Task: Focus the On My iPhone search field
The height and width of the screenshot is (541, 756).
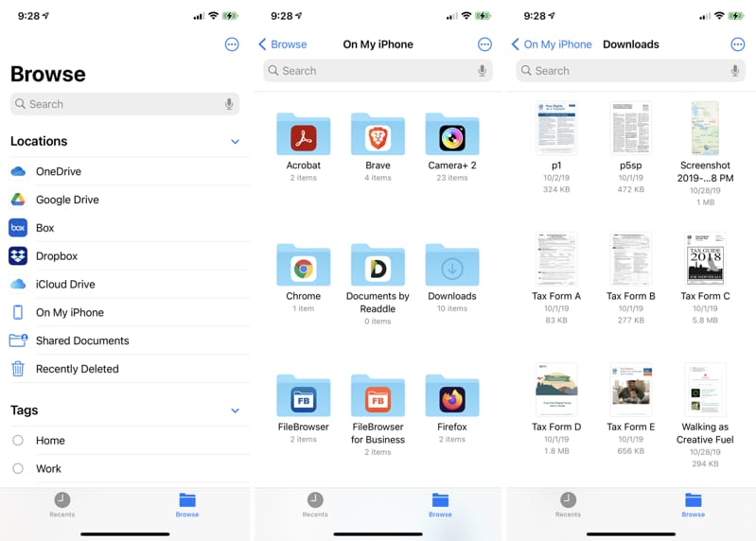Action: pos(378,71)
